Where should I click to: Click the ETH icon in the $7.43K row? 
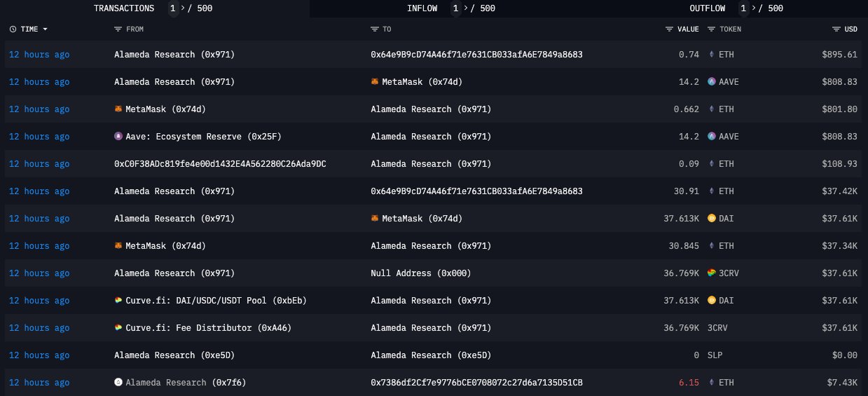click(712, 383)
